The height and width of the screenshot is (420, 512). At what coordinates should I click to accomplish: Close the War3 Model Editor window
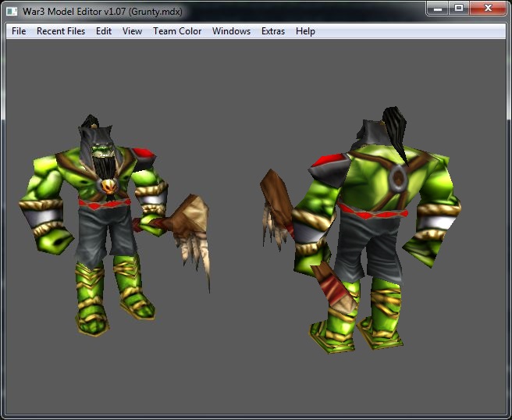[488, 8]
